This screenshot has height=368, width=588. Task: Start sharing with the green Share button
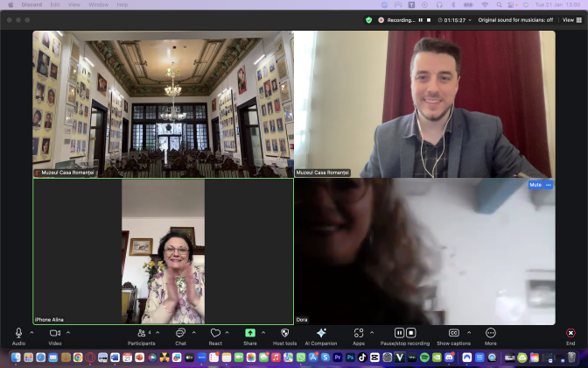(x=250, y=334)
